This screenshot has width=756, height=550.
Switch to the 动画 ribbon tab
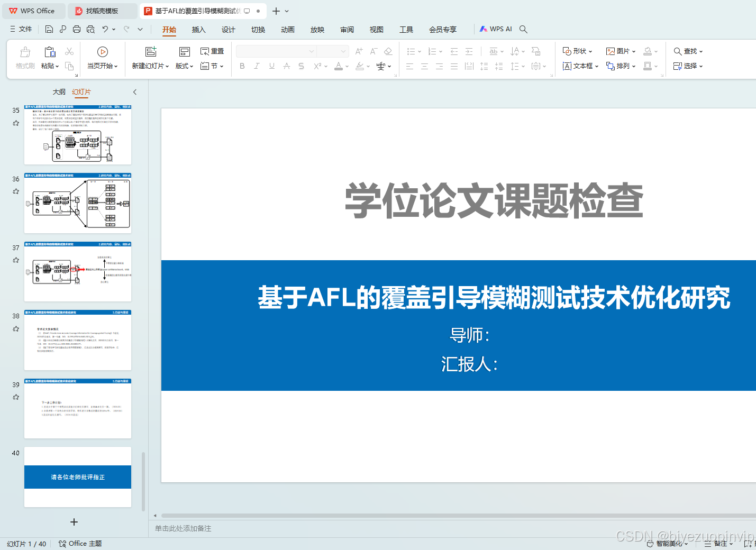pyautogui.click(x=287, y=29)
